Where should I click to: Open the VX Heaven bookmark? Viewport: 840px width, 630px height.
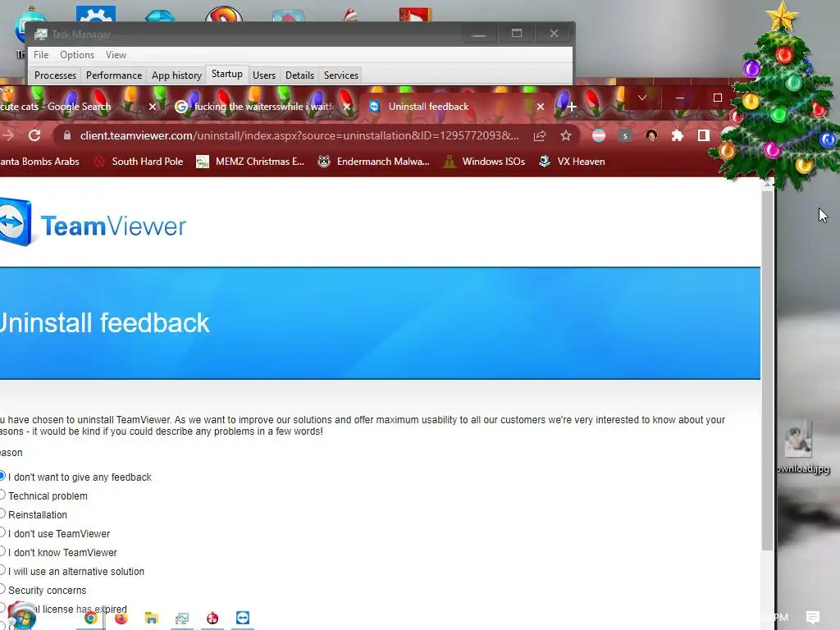coord(572,162)
